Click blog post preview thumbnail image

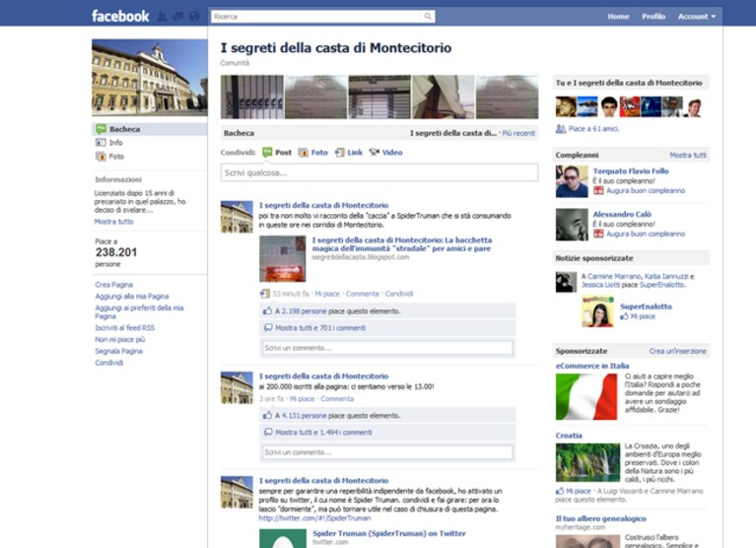click(283, 259)
